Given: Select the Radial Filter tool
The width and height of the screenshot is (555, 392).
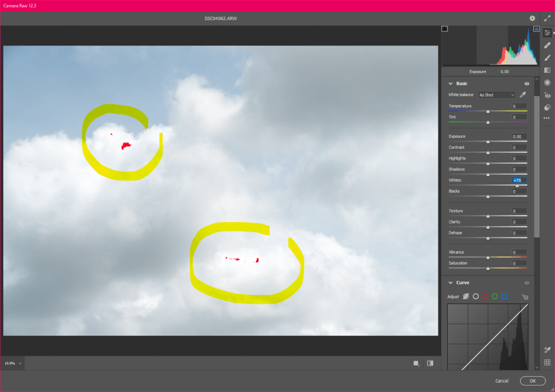Looking at the screenshot, I should click(547, 82).
